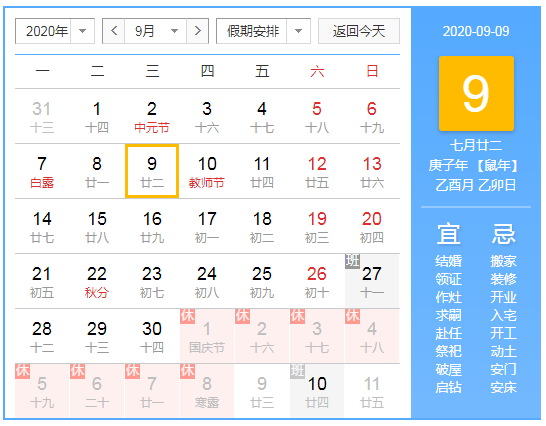Pick September 22 秋分 date
This screenshot has width=546, height=426.
click(x=97, y=281)
